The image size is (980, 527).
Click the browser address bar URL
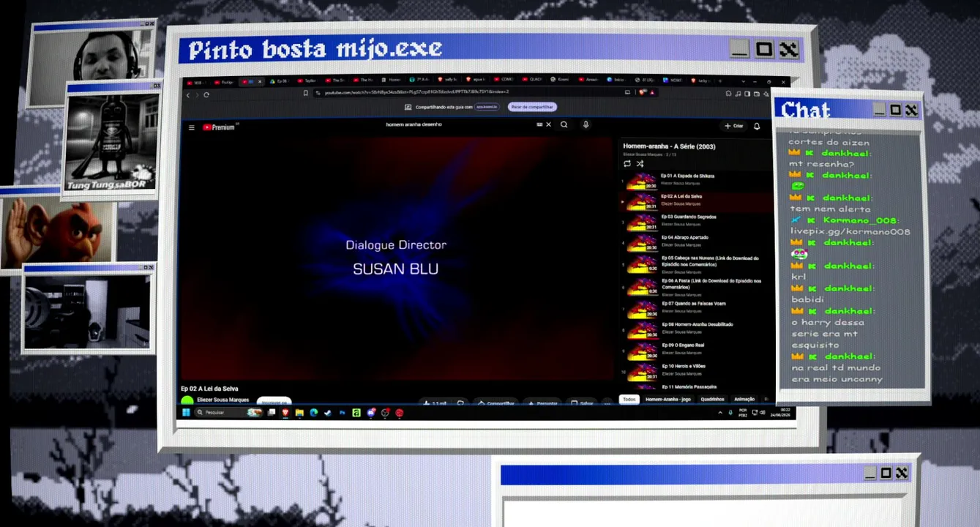pyautogui.click(x=417, y=93)
